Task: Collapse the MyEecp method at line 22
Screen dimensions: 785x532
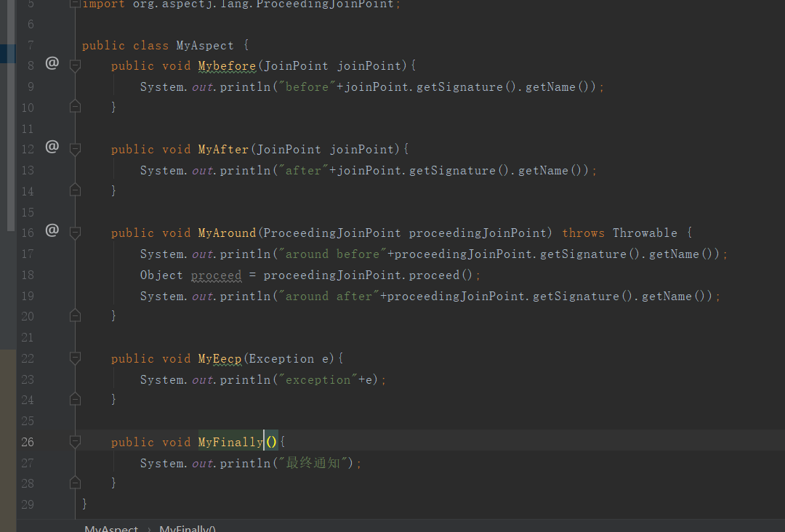Action: pyautogui.click(x=75, y=358)
